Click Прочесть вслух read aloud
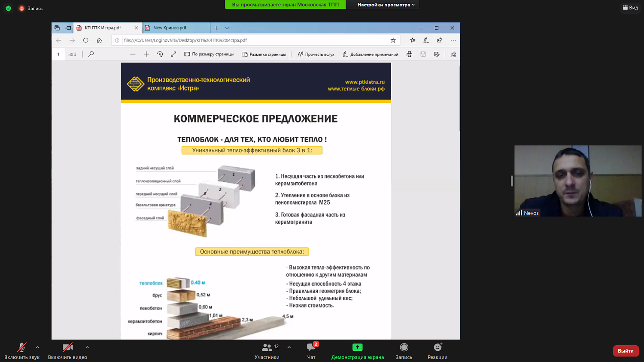This screenshot has height=362, width=644. [x=316, y=54]
